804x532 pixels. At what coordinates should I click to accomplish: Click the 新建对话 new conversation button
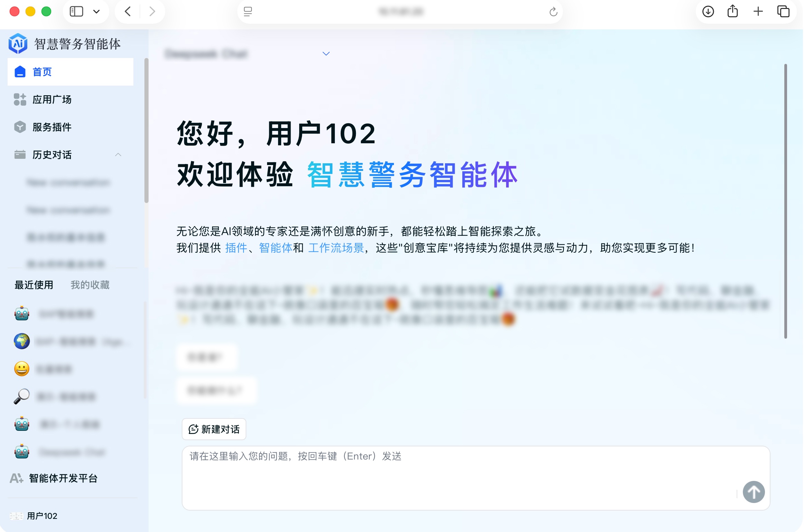pos(214,429)
